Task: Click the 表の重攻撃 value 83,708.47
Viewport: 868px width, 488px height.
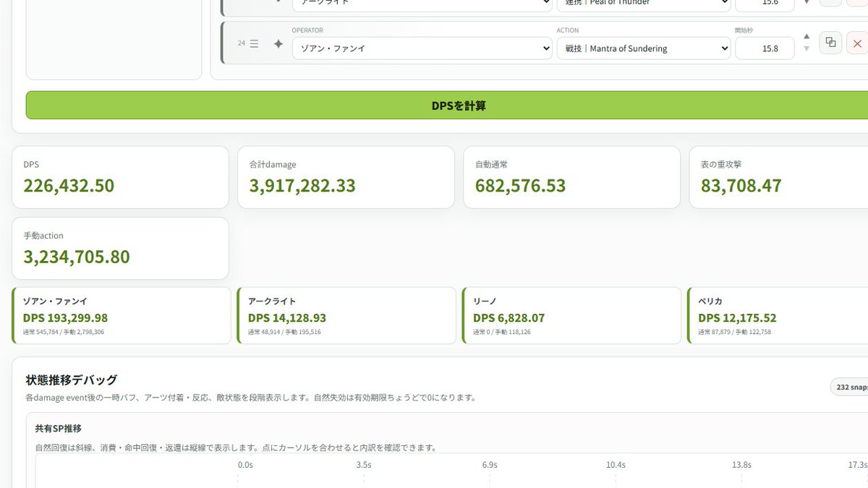Action: point(741,186)
